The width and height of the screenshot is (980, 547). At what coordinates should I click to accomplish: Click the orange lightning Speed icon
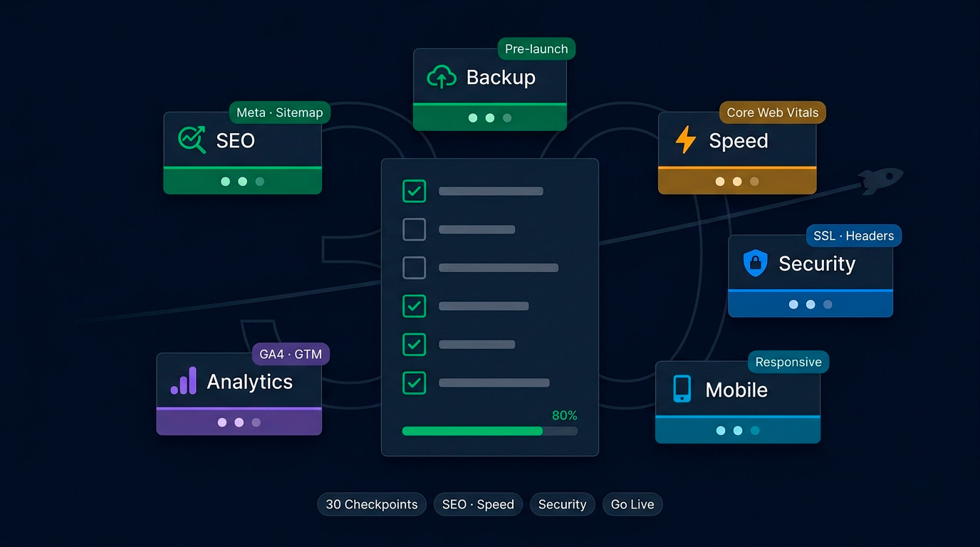685,140
